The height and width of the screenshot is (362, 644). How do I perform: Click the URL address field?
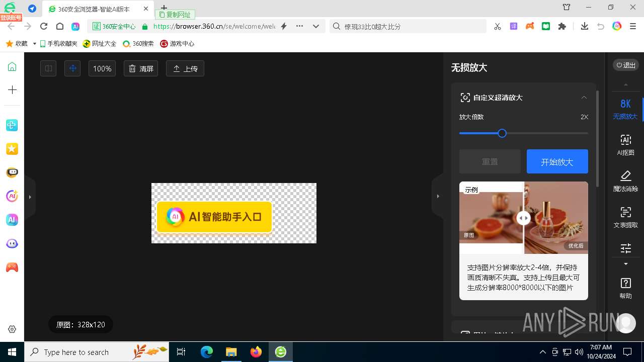coord(214,26)
